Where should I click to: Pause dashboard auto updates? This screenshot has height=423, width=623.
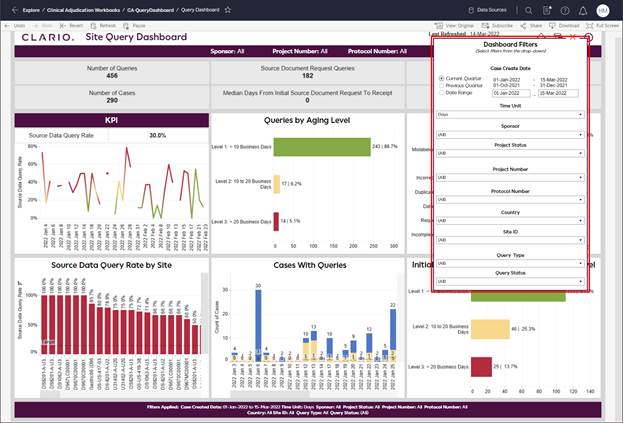coord(135,24)
